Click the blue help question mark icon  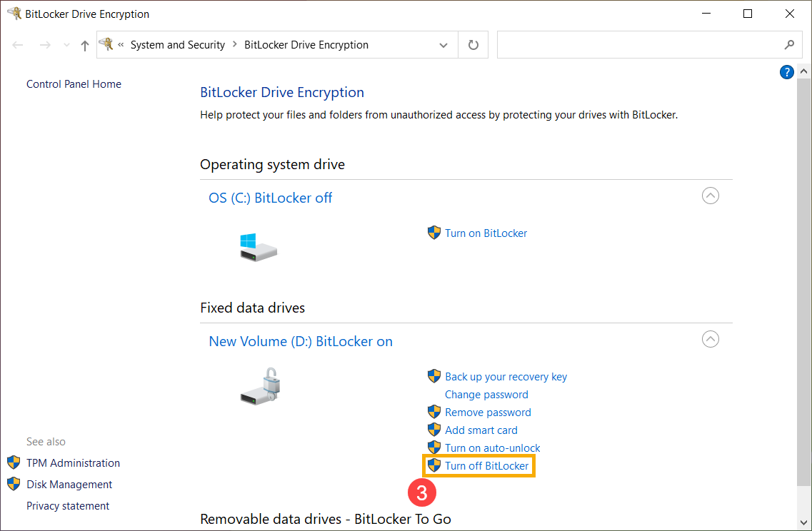pos(786,73)
